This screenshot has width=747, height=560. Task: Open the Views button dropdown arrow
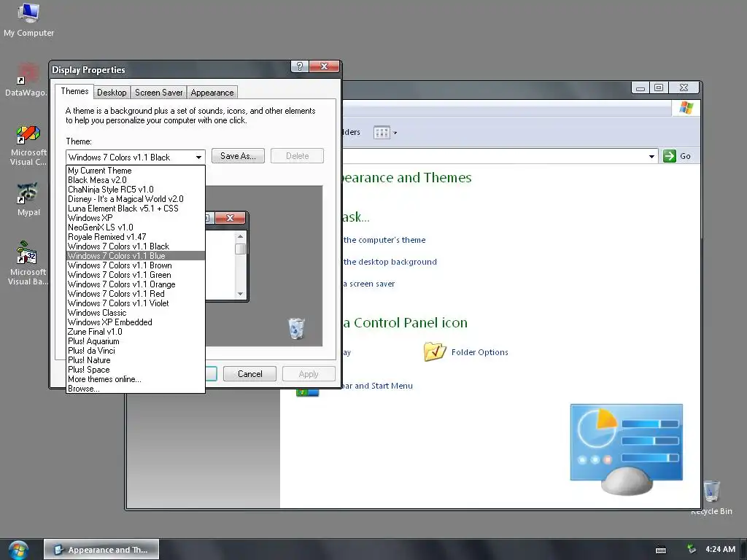[395, 133]
